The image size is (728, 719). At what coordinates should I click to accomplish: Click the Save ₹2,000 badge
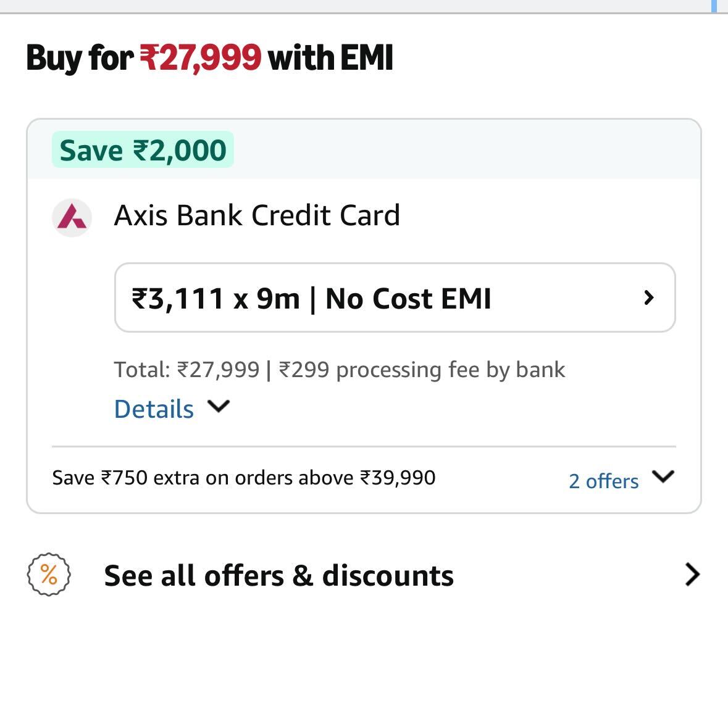[x=143, y=150]
